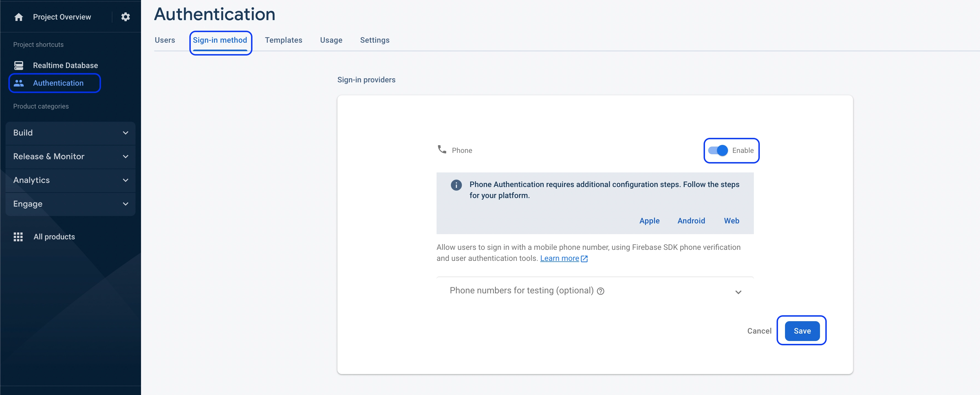Image resolution: width=980 pixels, height=395 pixels.
Task: Go to the Usage tab
Action: (x=331, y=40)
